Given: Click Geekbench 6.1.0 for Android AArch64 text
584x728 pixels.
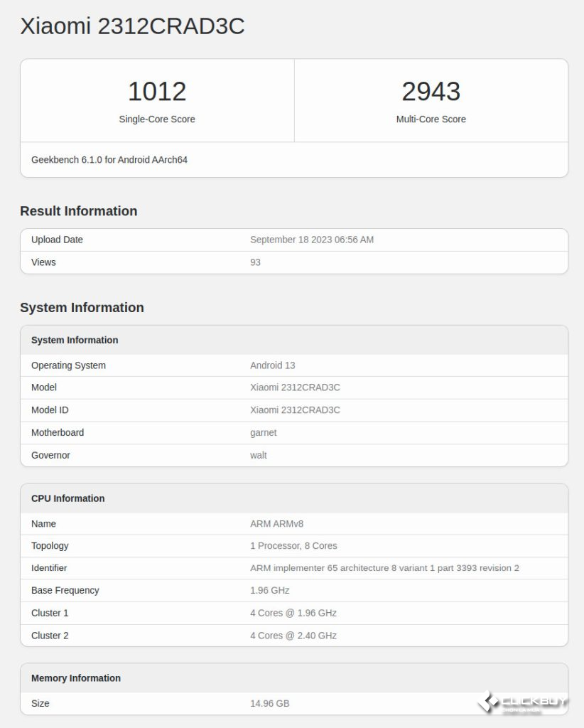Looking at the screenshot, I should point(109,160).
